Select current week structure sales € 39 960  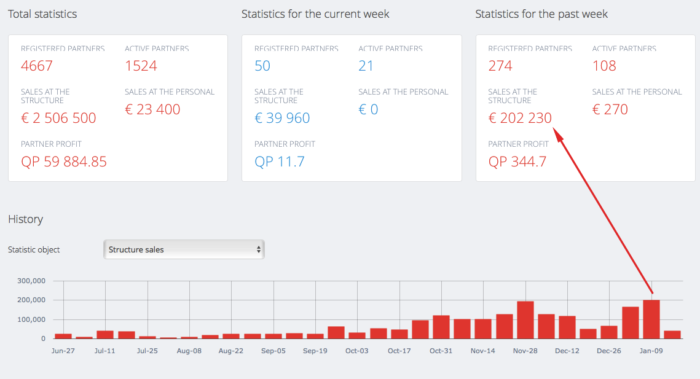click(282, 118)
